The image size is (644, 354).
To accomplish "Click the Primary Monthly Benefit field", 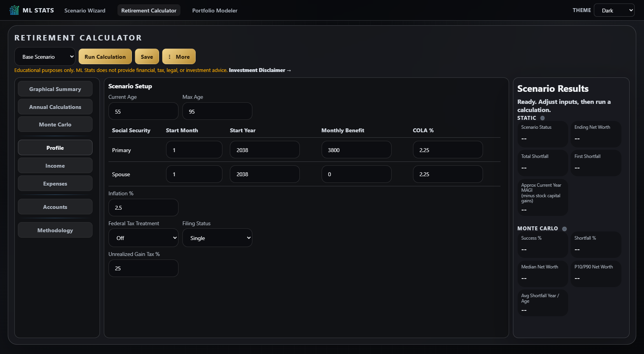I will click(356, 150).
